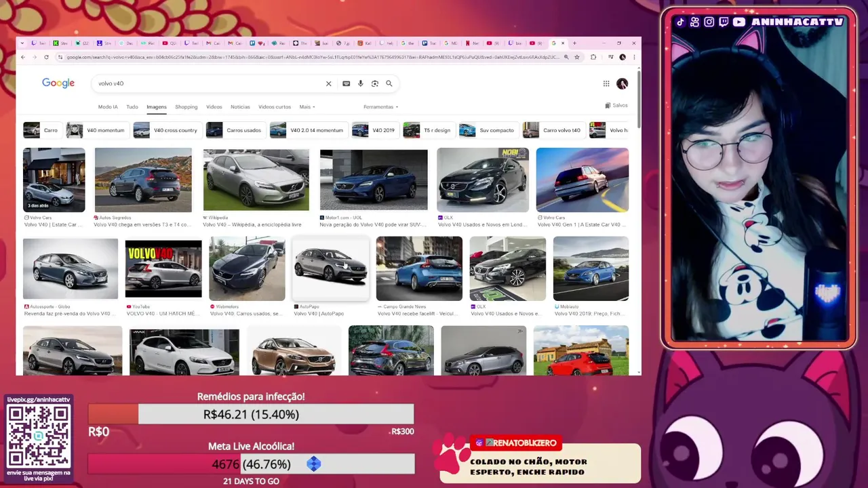The height and width of the screenshot is (488, 868).
Task: Clear the search box with the X
Action: coord(329,83)
